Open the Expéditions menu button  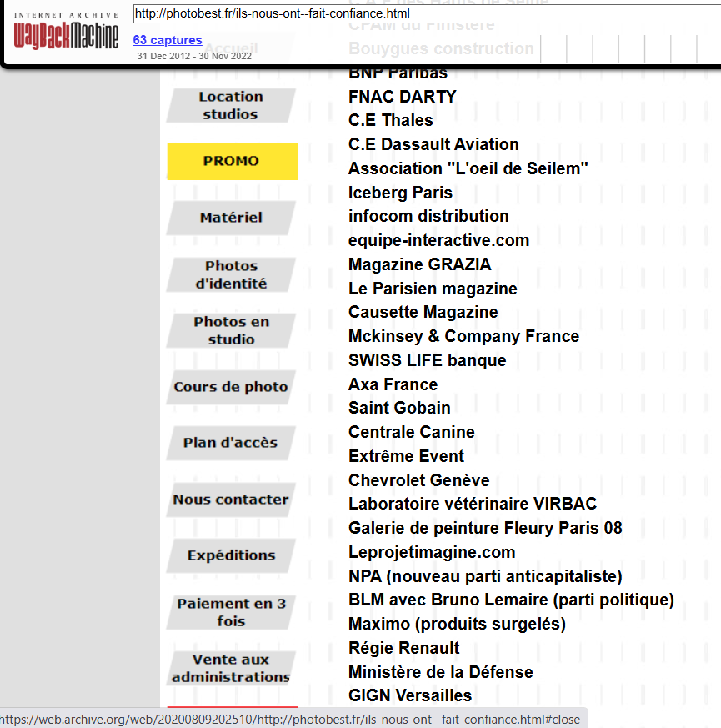(x=231, y=555)
